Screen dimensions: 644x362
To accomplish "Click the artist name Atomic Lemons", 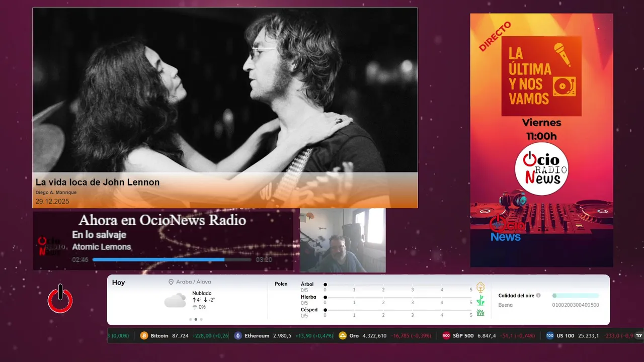I will 102,247.
